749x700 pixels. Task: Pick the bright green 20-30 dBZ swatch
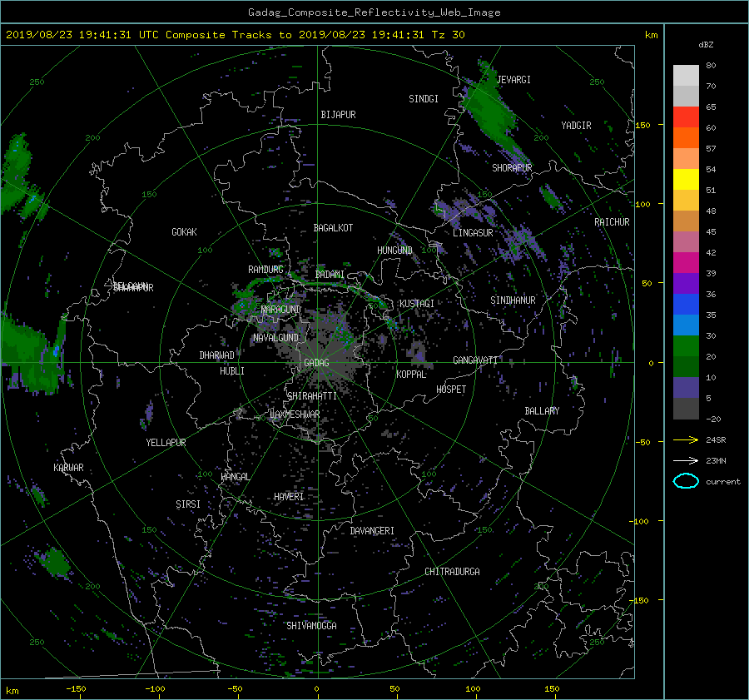tap(686, 346)
